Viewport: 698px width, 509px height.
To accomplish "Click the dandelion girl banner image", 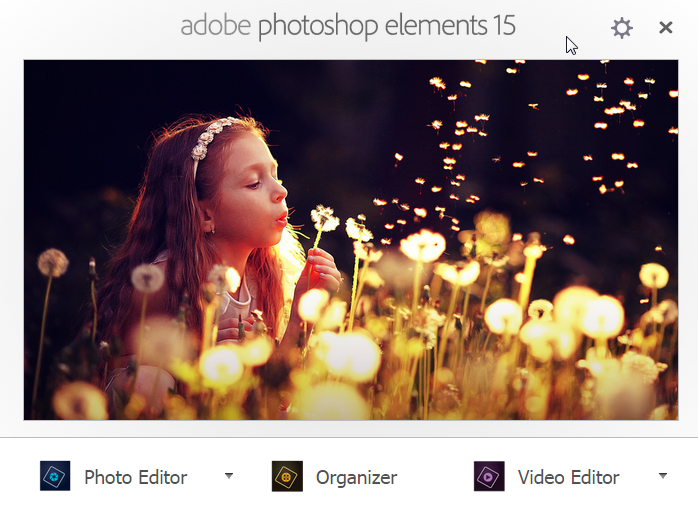I will (351, 240).
